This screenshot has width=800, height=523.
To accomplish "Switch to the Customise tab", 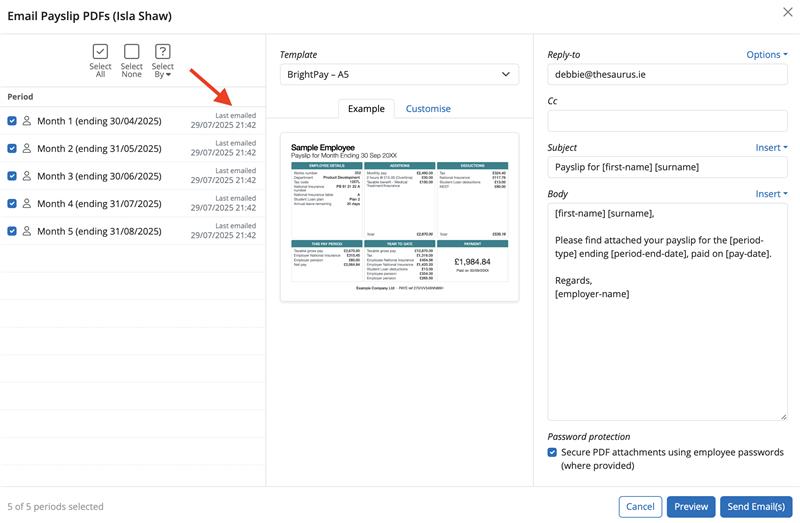I will [428, 109].
